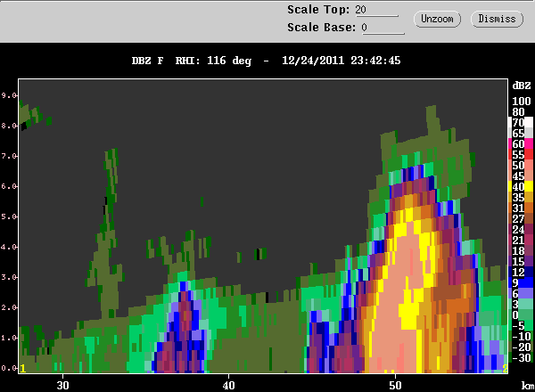Select the dBZ legend header
This screenshot has height=392, width=535.
pyautogui.click(x=522, y=86)
